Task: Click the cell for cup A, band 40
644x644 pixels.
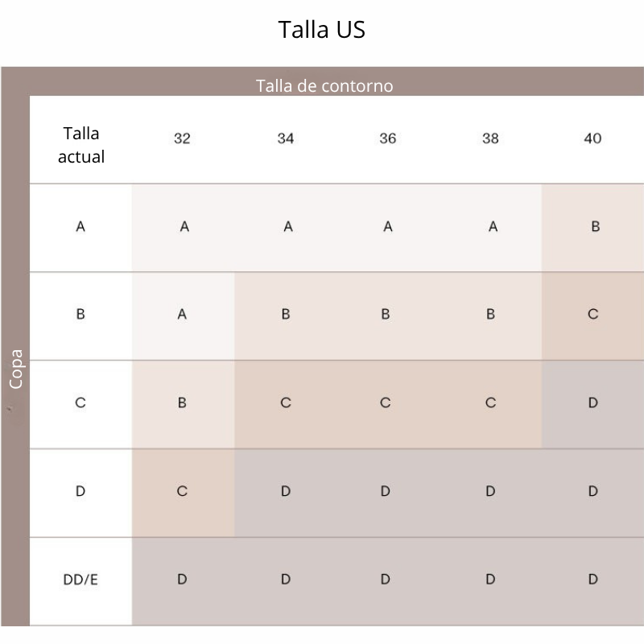Action: point(595,227)
